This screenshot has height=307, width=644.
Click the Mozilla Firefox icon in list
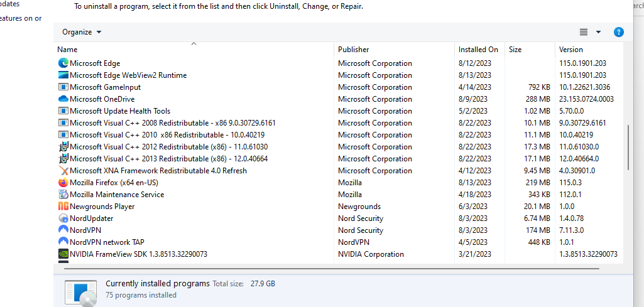point(63,182)
